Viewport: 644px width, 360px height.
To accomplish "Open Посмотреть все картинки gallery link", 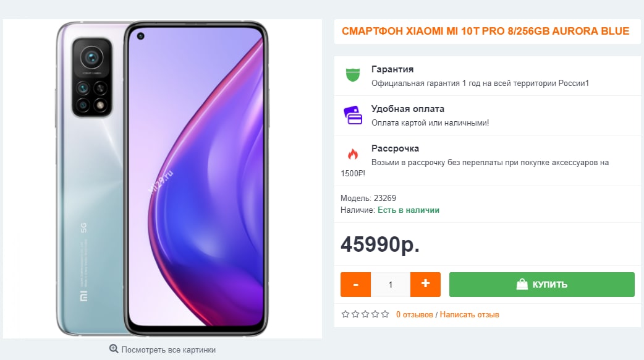I will (168, 349).
